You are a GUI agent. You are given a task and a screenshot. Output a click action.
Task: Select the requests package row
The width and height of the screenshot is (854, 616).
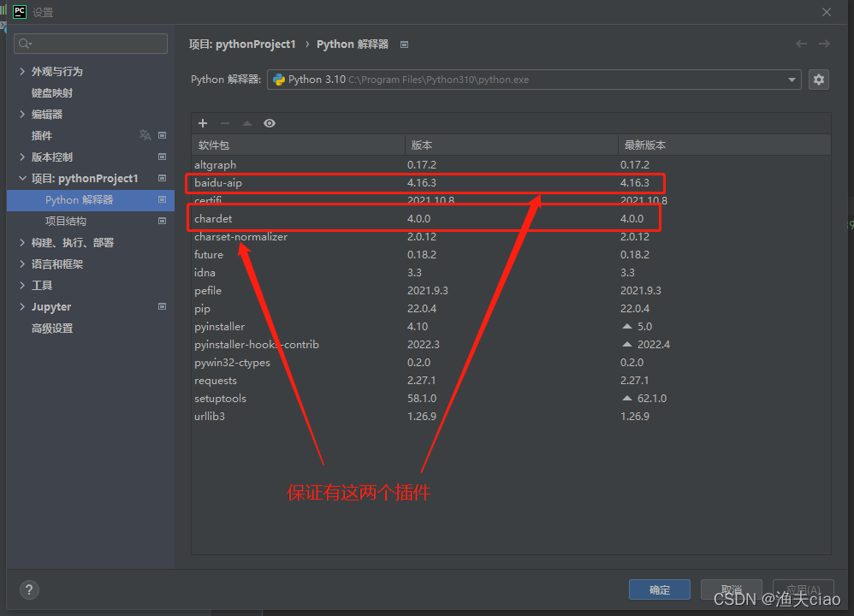pyautogui.click(x=511, y=380)
